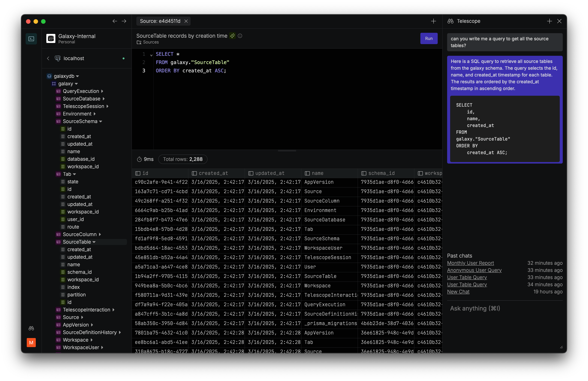
Task: Close the Source: e4d4511d tab
Action: 186,21
